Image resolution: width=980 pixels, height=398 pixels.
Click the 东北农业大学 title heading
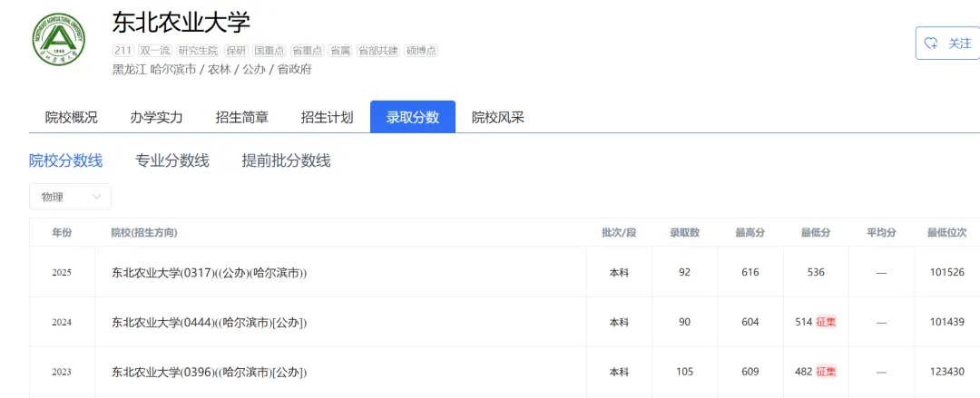click(x=181, y=23)
